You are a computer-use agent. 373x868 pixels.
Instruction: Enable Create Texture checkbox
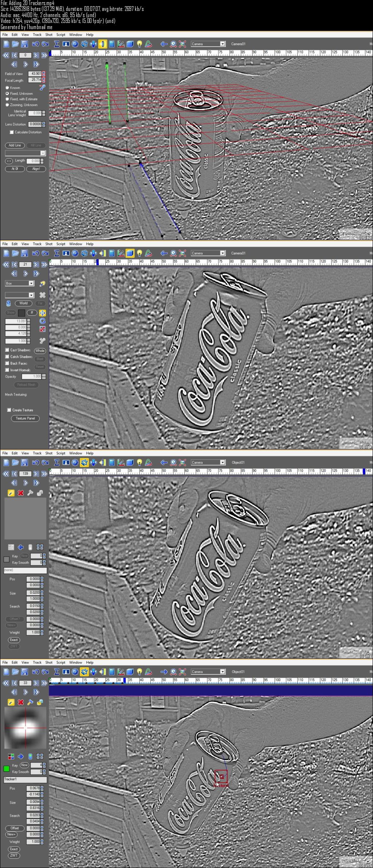point(9,410)
